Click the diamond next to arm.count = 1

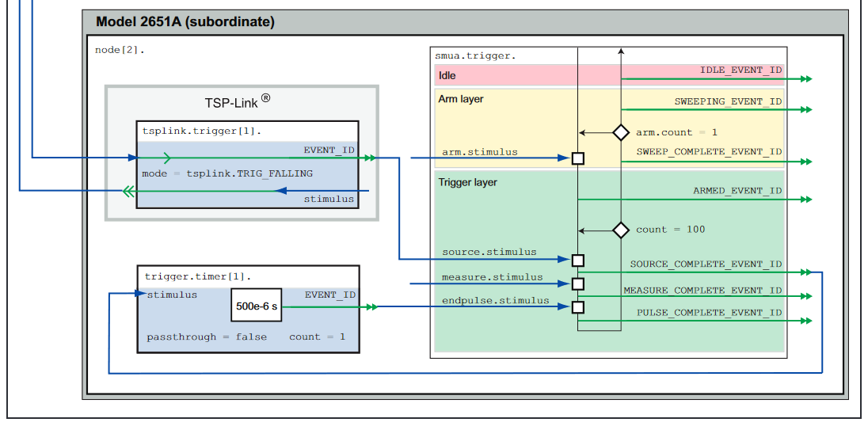tap(621, 132)
